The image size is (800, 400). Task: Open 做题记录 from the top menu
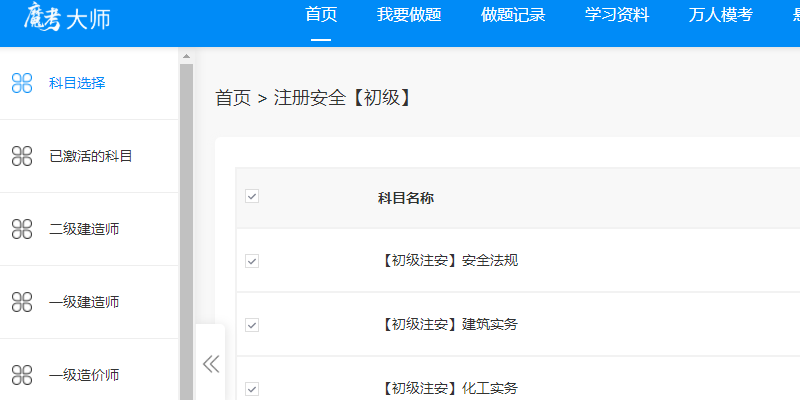(513, 15)
